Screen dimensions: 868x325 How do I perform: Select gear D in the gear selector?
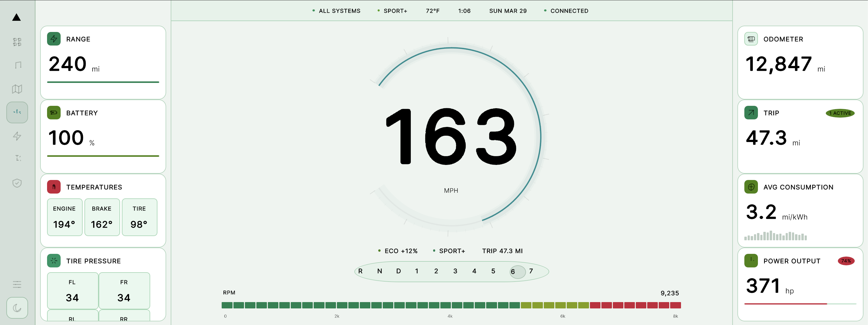[x=398, y=271]
